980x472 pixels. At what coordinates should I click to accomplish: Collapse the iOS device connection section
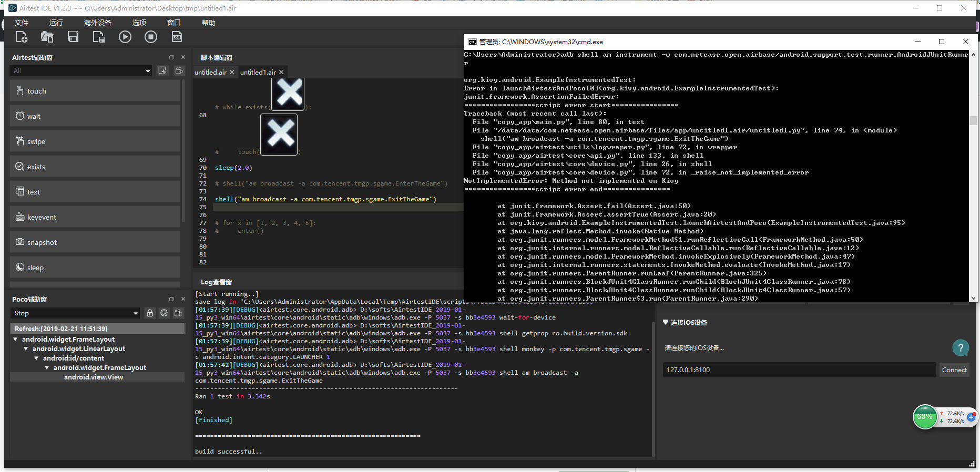pos(666,322)
